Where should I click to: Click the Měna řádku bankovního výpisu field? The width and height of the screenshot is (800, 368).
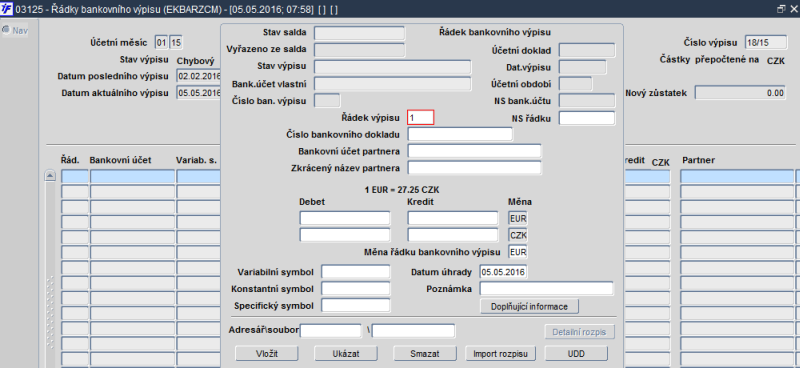coord(518,252)
